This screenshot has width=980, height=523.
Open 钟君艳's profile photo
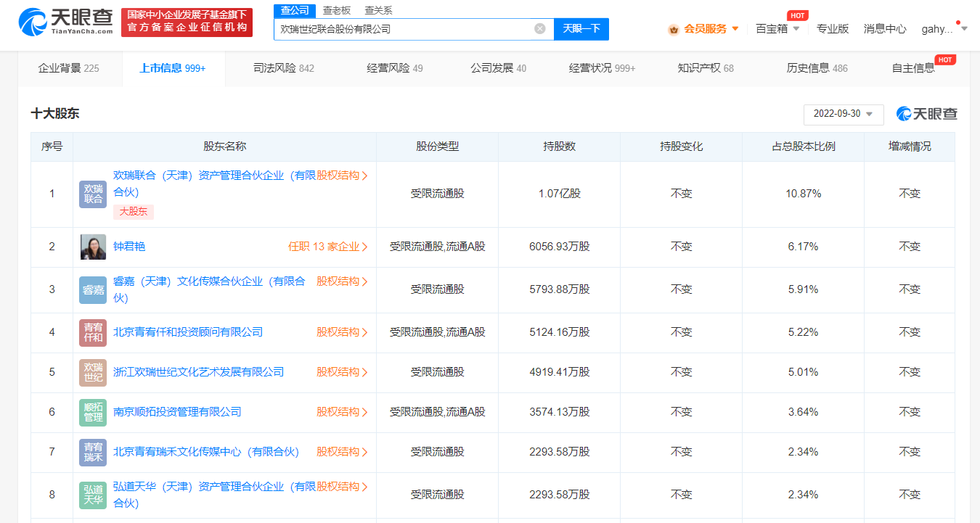pos(92,247)
